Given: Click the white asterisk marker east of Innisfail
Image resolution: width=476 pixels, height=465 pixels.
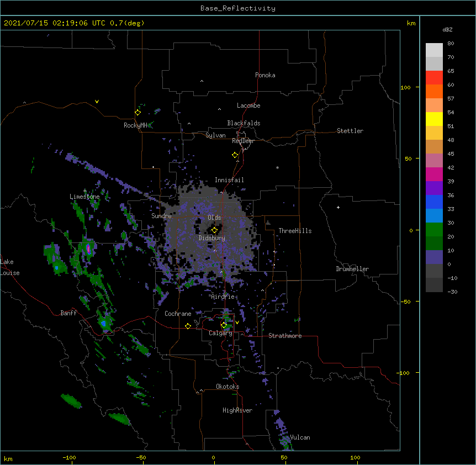Looking at the screenshot, I should click(277, 167).
